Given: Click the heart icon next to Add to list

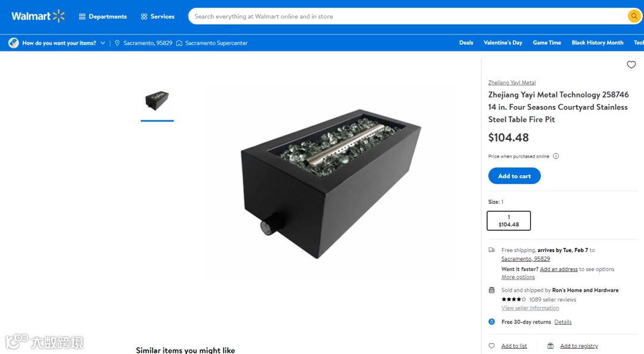Looking at the screenshot, I should pos(491,346).
